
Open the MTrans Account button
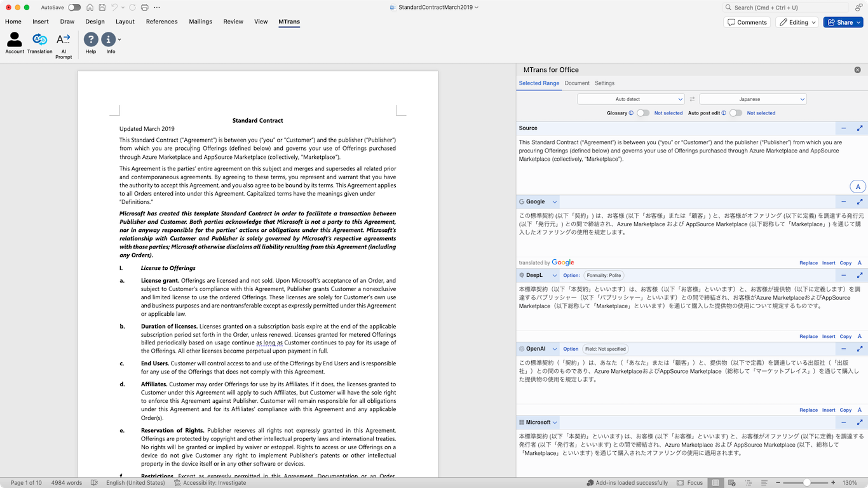[15, 43]
